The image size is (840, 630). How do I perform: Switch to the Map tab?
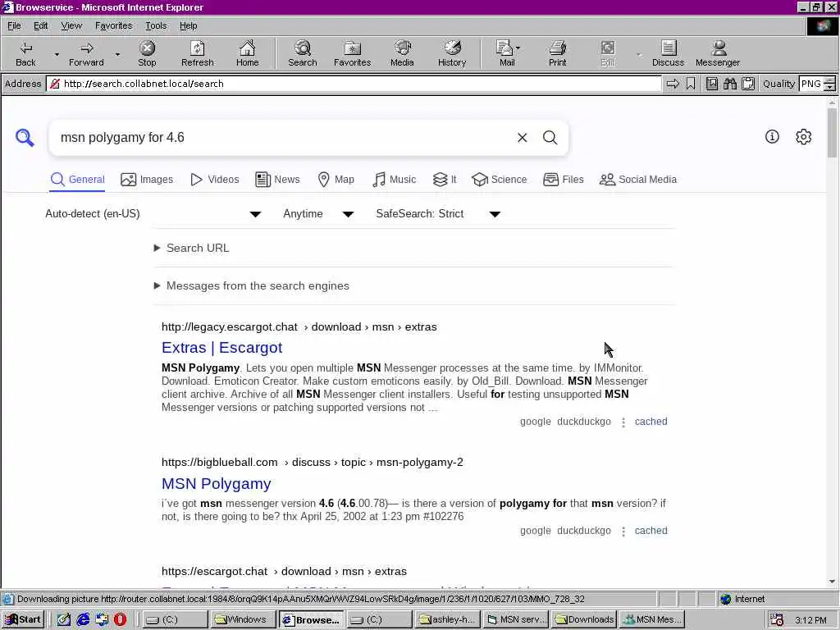click(336, 180)
